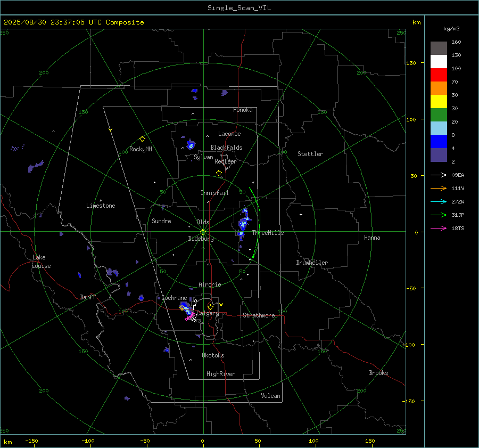The image size is (479, 448).
Task: Click the Vulcan city label
Action: 270,396
